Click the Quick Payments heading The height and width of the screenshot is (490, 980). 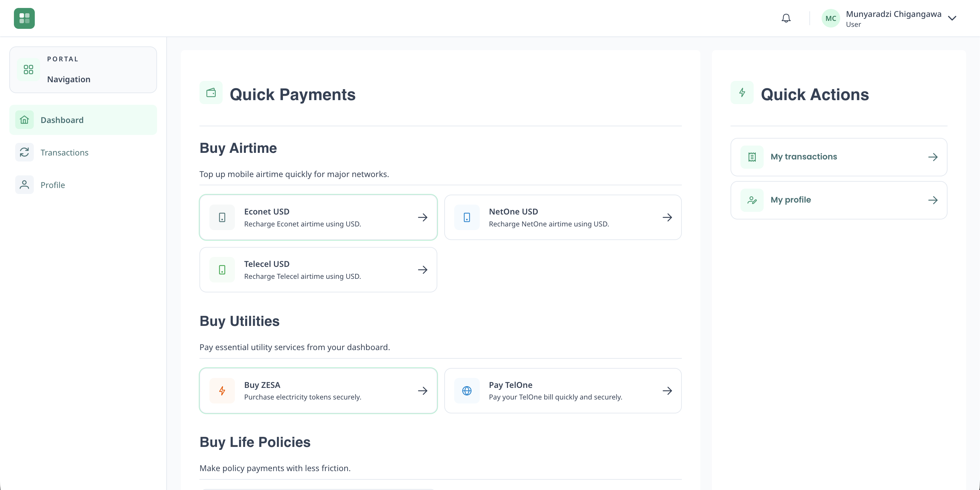[x=293, y=94]
